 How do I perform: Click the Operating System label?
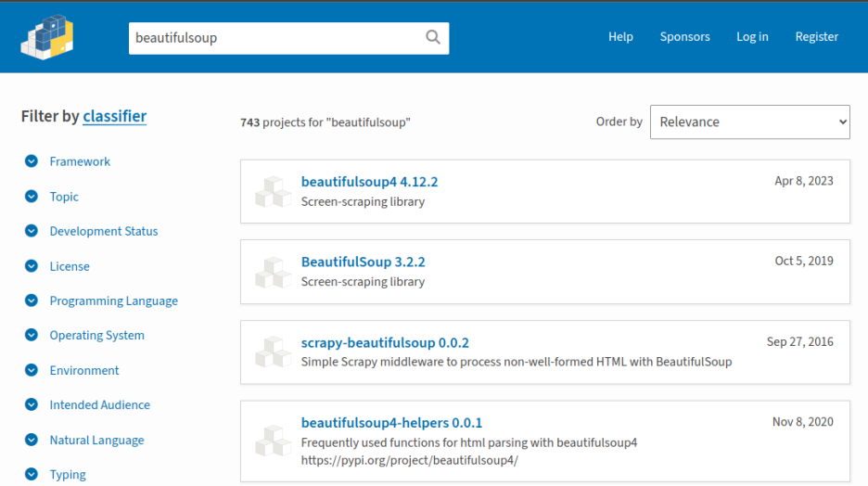96,336
